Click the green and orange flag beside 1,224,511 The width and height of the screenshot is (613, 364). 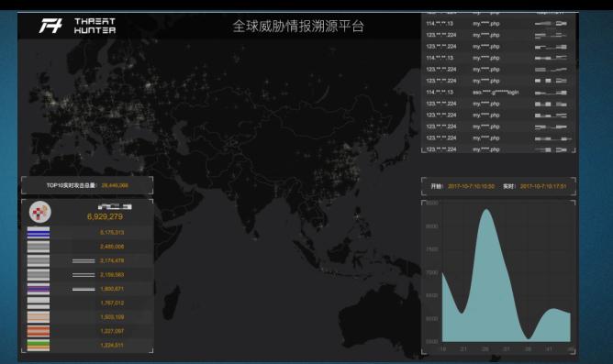(39, 346)
